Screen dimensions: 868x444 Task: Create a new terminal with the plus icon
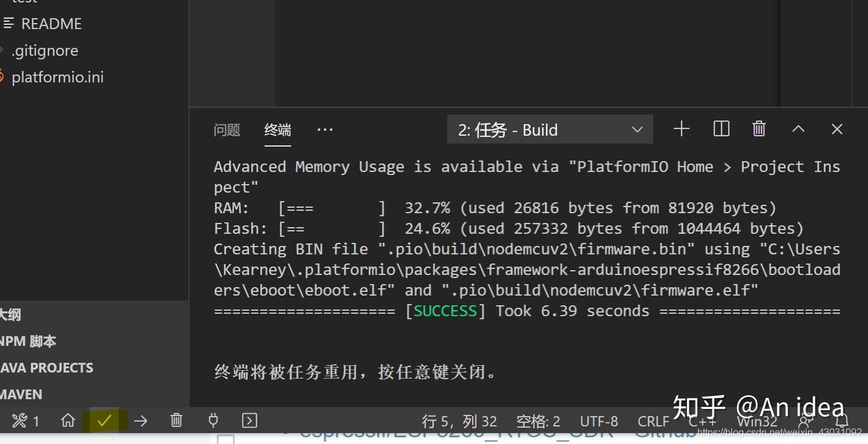point(682,128)
